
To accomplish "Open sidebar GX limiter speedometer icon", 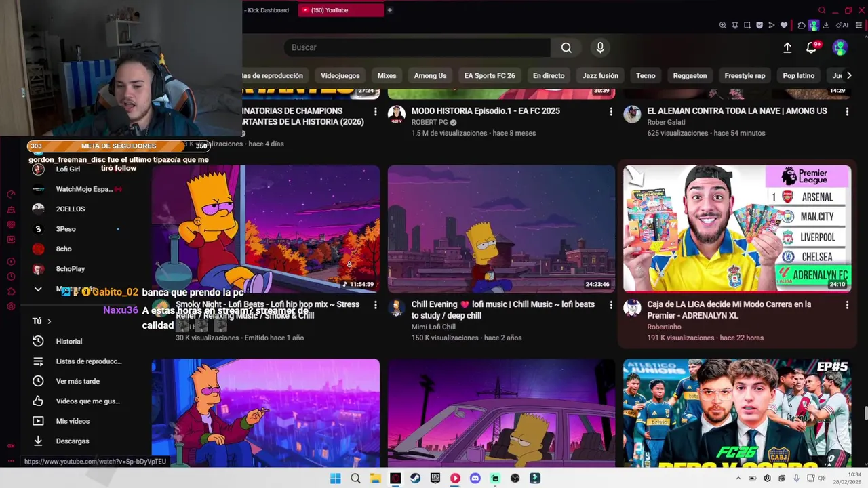I will (x=11, y=195).
